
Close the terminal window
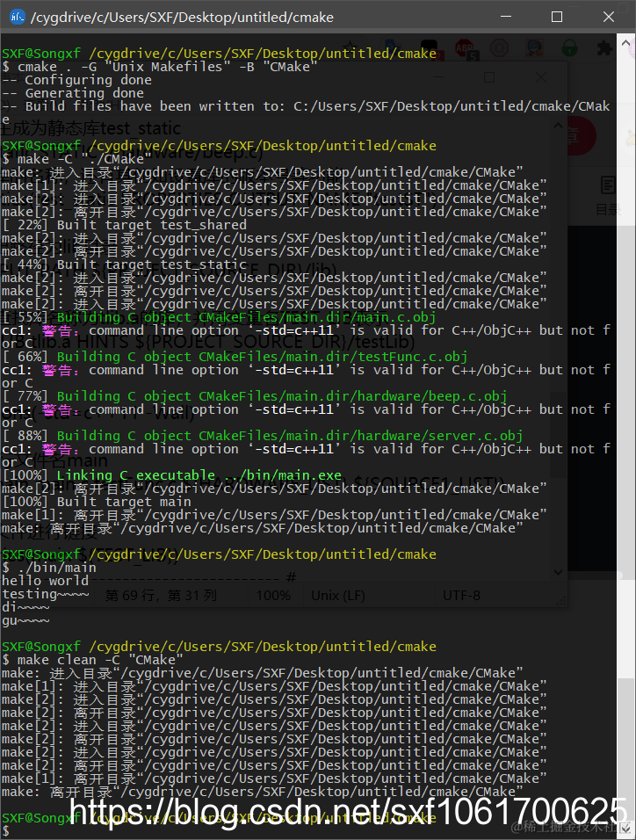tap(608, 17)
